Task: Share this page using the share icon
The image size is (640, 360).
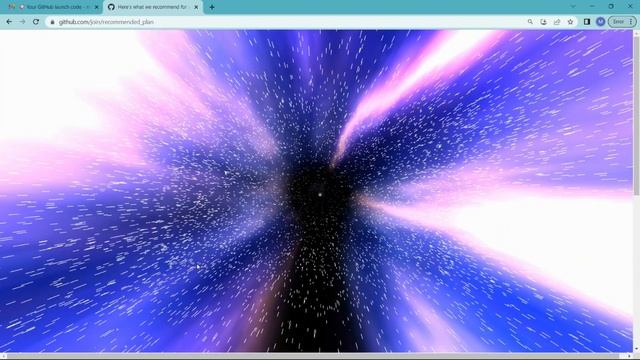Action: 557,22
